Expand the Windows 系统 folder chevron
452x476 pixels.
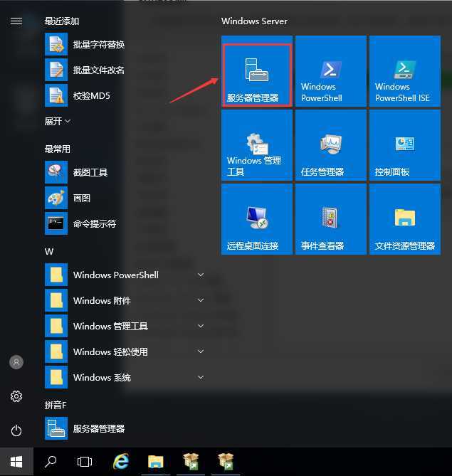[201, 377]
